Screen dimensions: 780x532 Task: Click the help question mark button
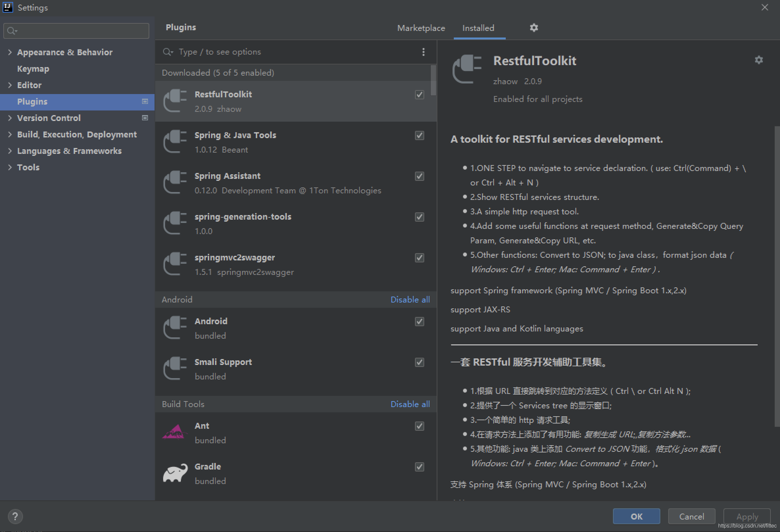15,516
